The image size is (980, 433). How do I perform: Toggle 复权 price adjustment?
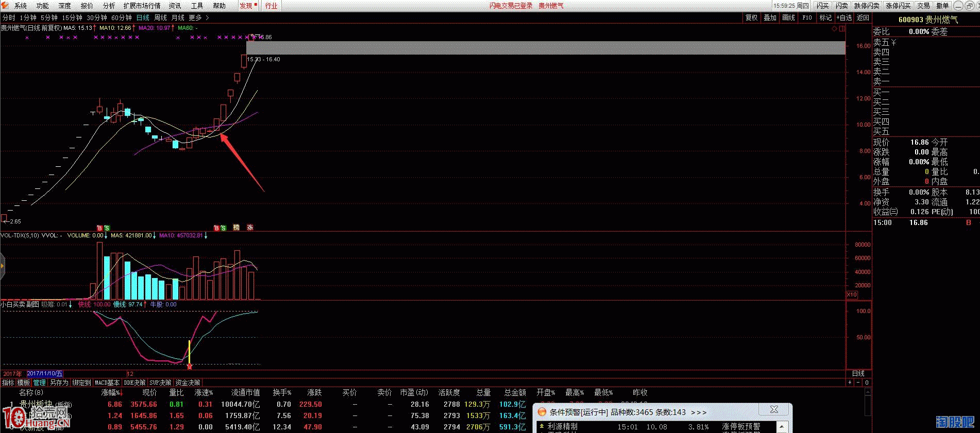point(751,18)
